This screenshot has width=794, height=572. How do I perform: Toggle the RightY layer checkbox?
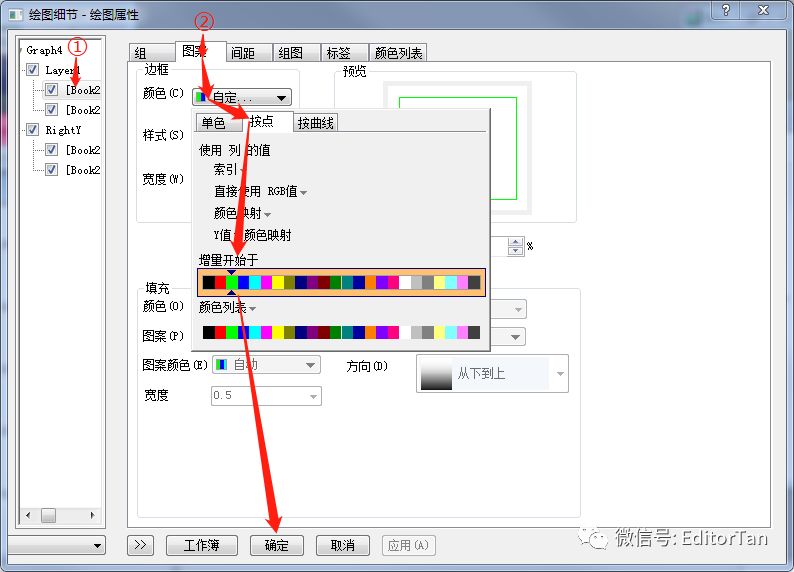tap(32, 130)
